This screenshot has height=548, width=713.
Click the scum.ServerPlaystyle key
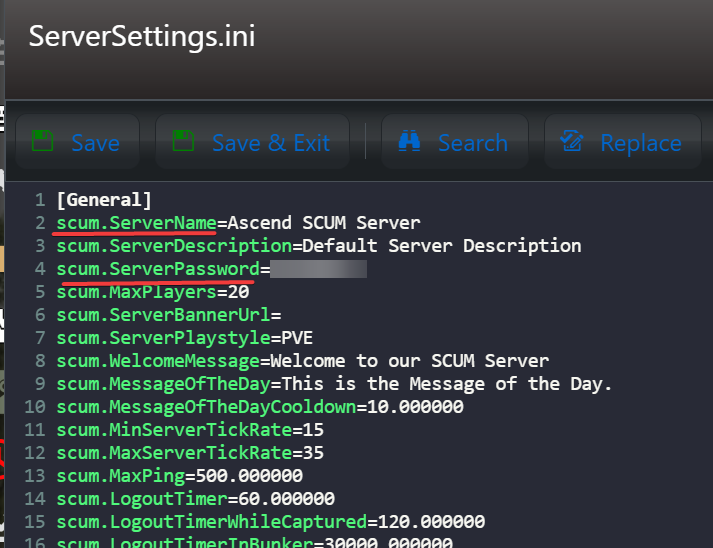click(163, 338)
